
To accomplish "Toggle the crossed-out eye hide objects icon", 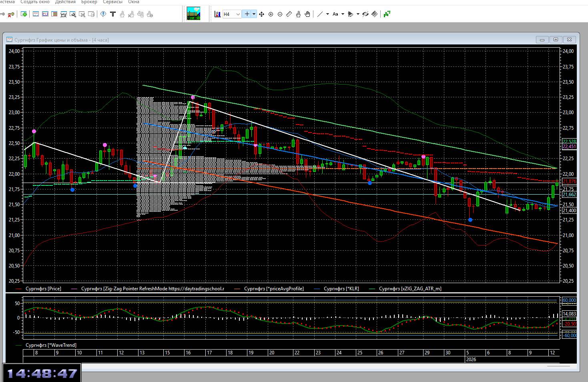I will 365,14.
